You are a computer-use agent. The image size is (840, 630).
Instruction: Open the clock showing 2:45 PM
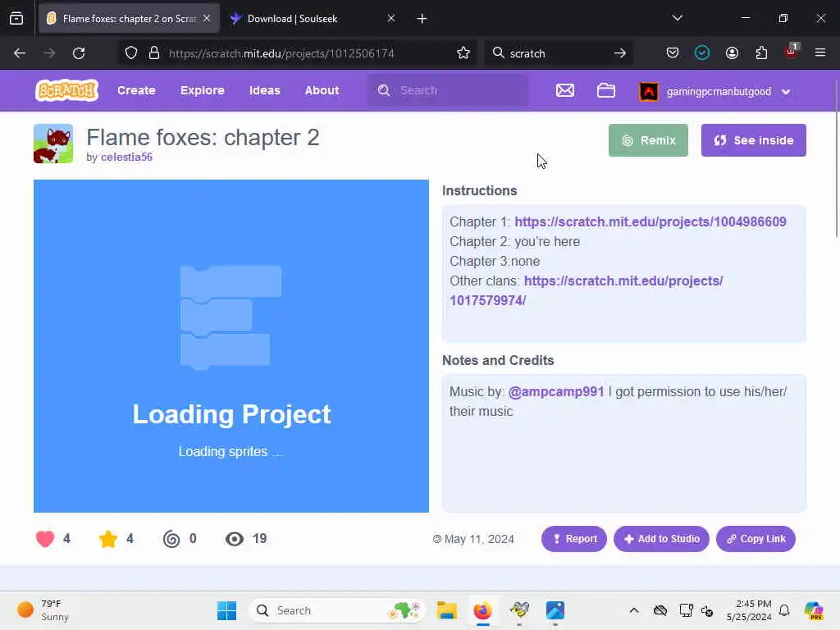pos(749,610)
